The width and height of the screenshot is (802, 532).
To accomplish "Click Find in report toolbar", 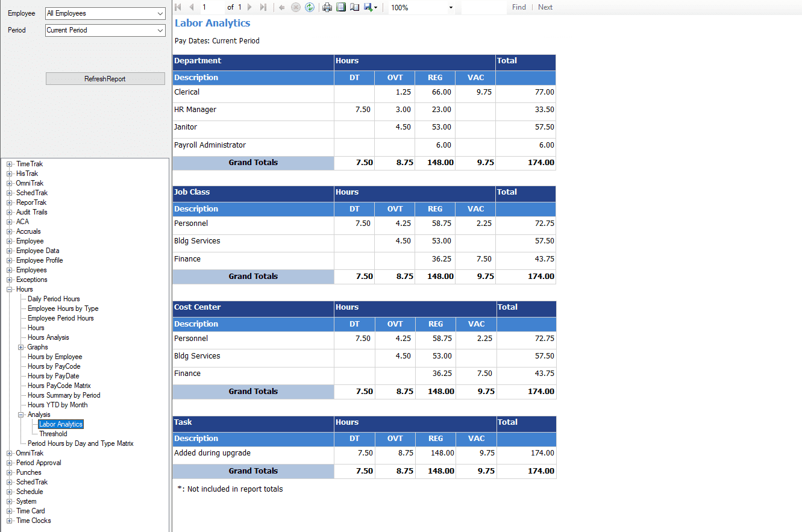I will (x=519, y=7).
